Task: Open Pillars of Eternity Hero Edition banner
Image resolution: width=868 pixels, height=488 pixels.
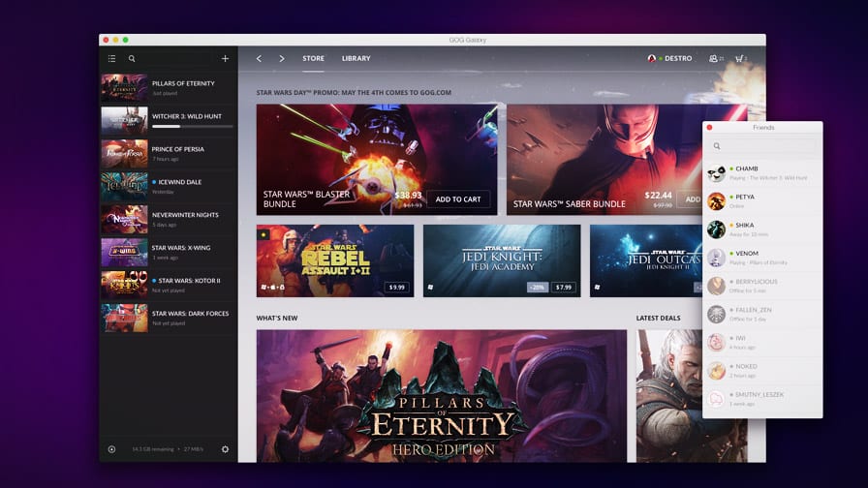Action: [x=441, y=396]
